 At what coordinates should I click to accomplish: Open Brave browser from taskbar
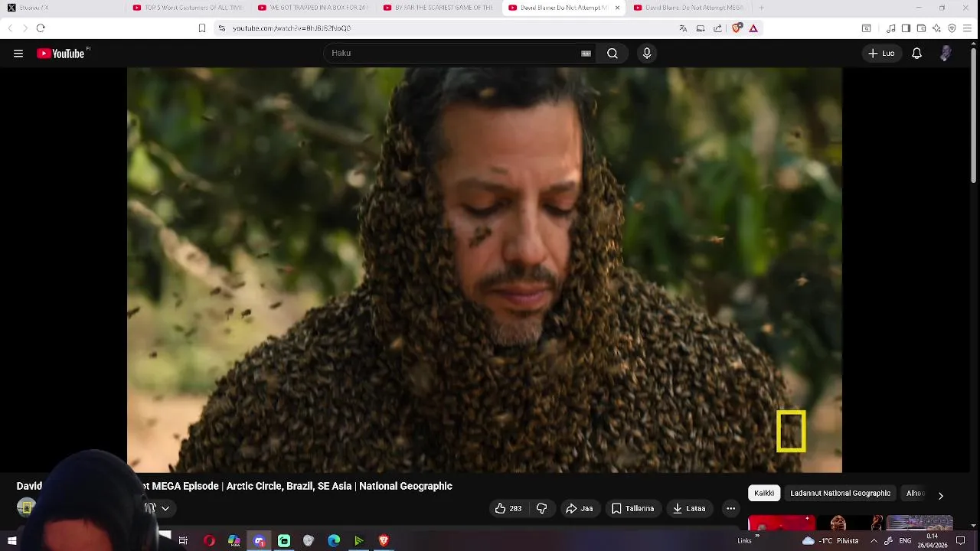click(x=384, y=541)
